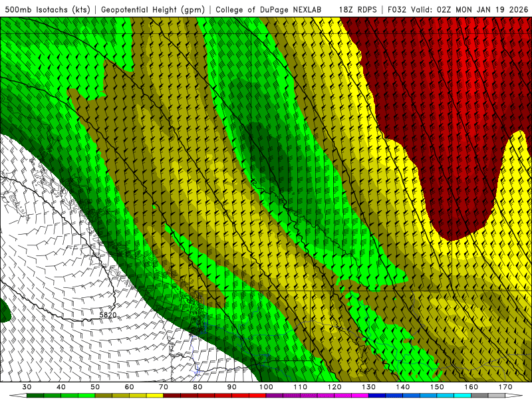This screenshot has width=532, height=399.
Task: Click the legend value '50'
Action: click(95, 387)
